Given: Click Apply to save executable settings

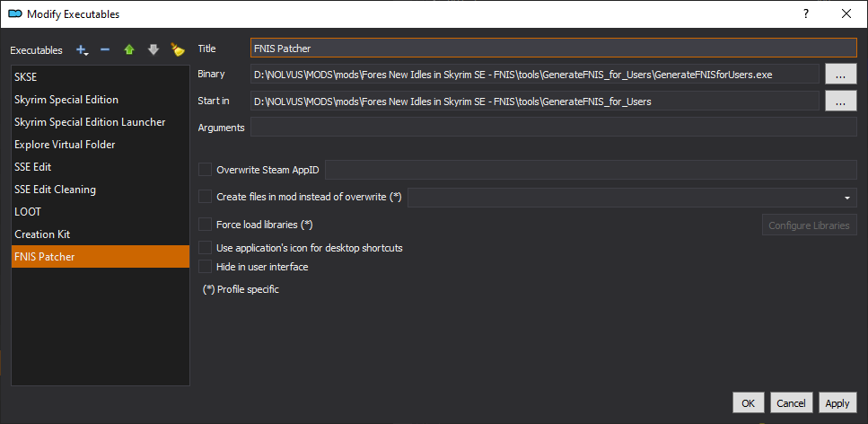Looking at the screenshot, I should (837, 403).
